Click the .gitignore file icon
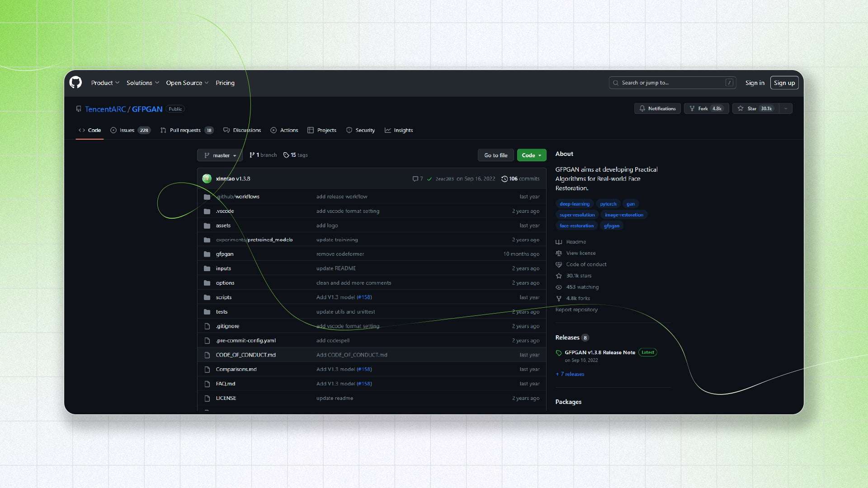The image size is (868, 488). tap(207, 326)
